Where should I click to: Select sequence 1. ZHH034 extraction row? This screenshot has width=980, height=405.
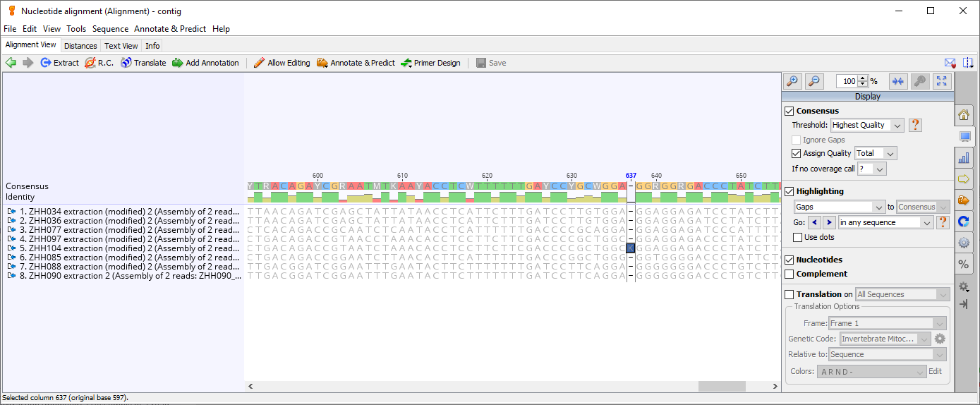tap(123, 212)
